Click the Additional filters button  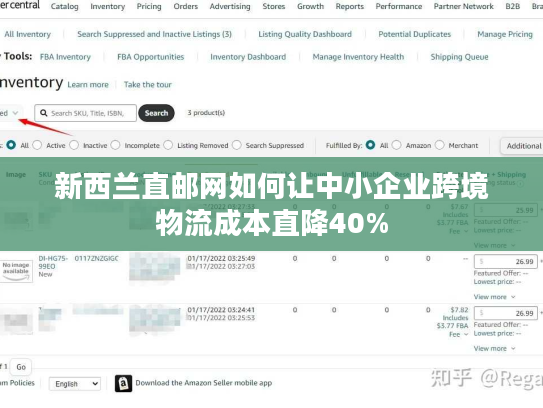[522, 146]
